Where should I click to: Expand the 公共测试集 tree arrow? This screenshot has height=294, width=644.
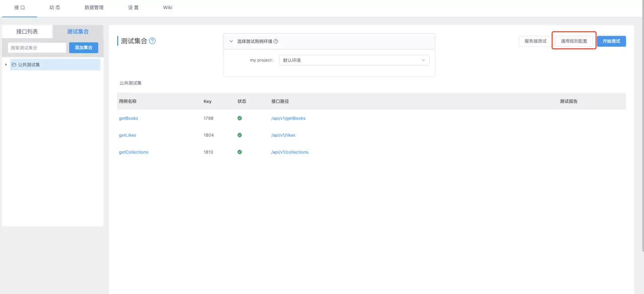point(6,64)
